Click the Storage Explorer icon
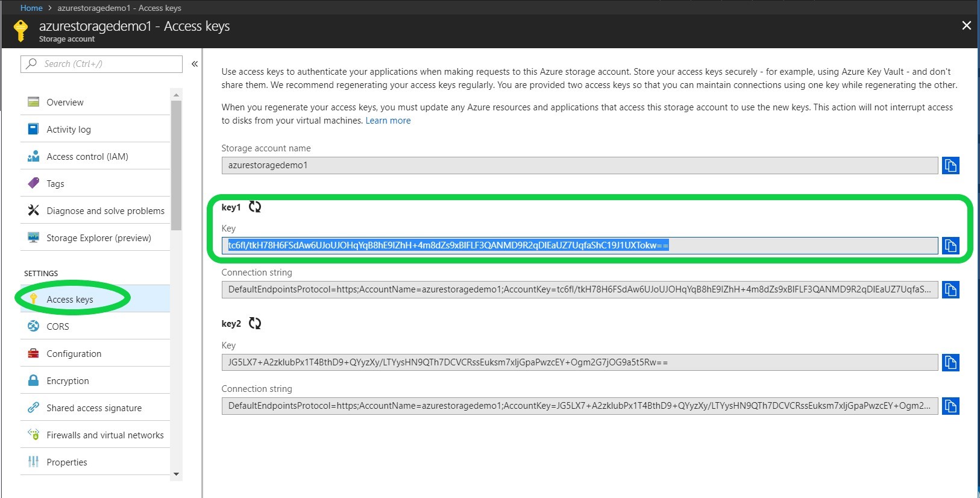Image resolution: width=980 pixels, height=498 pixels. pos(34,238)
